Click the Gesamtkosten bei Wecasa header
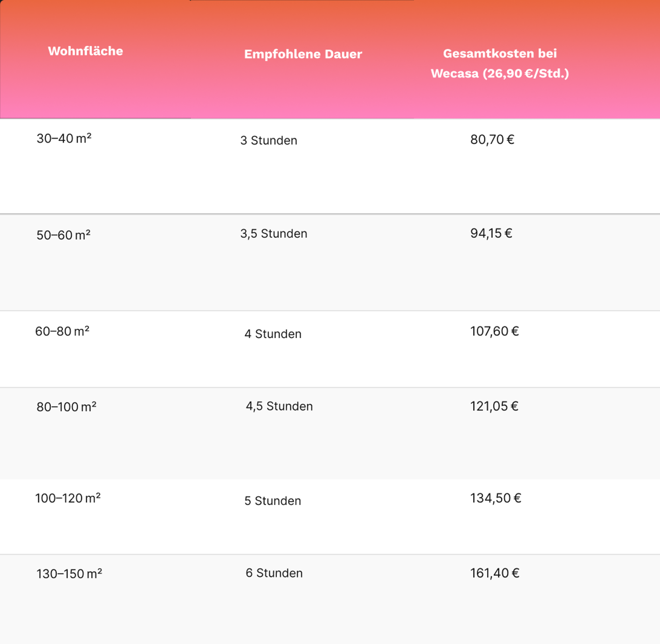This screenshot has height=644, width=660. [x=500, y=63]
